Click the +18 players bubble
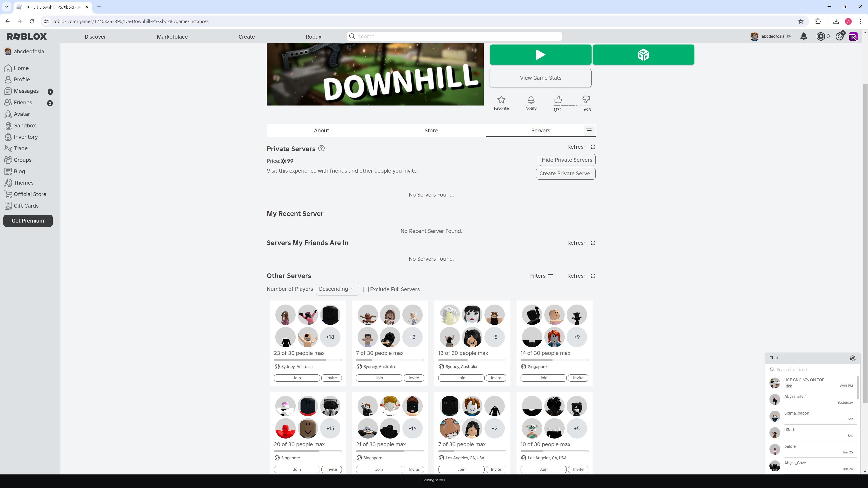868x488 pixels. point(330,337)
